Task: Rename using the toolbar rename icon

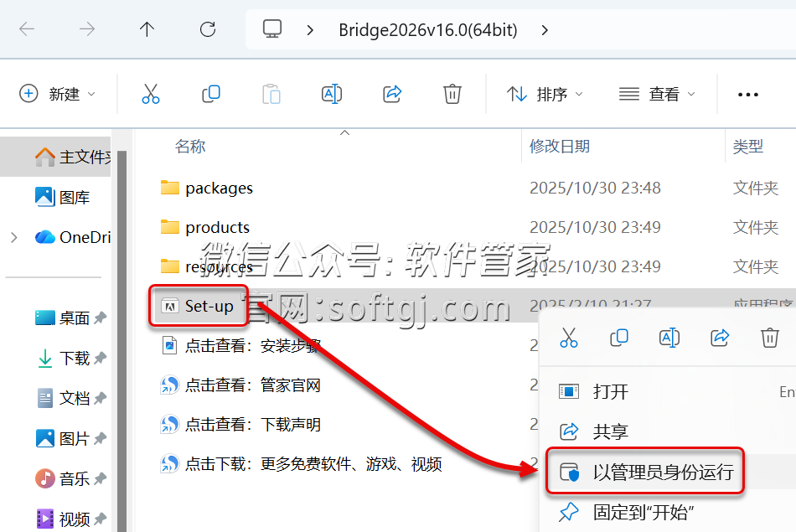Action: [x=332, y=94]
